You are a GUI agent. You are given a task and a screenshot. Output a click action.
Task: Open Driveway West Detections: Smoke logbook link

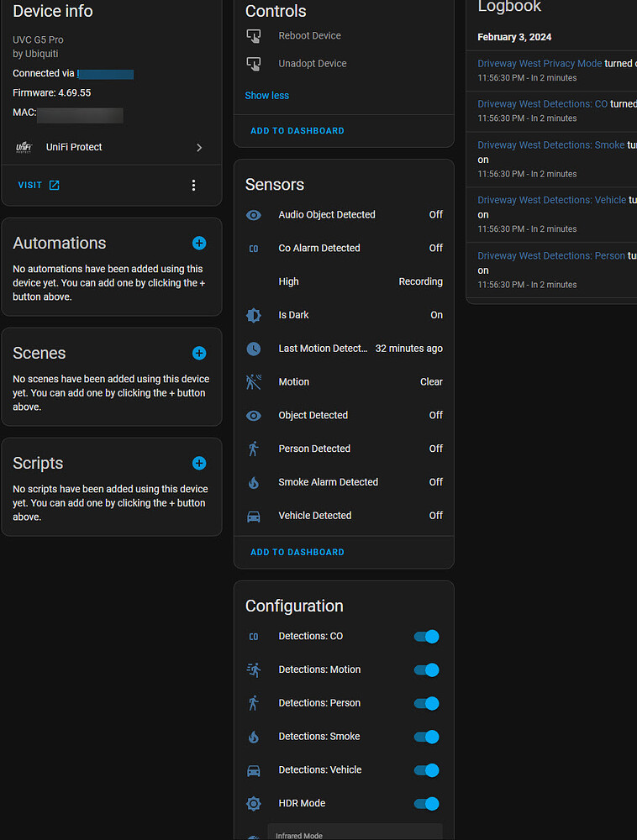550,145
